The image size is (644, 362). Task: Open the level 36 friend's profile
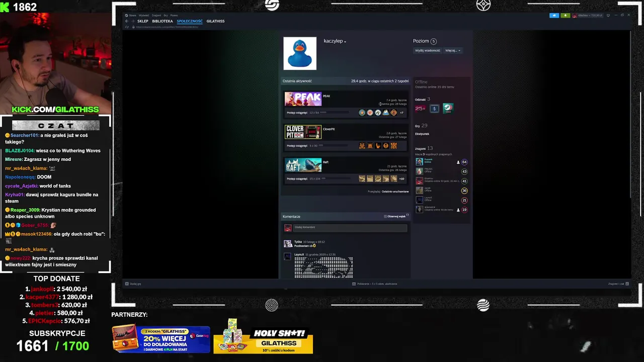point(441,191)
